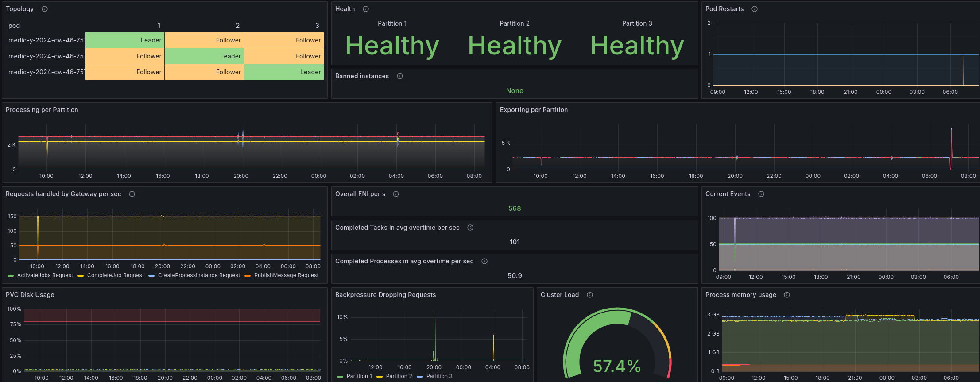Click the Topology panel title

pos(19,9)
